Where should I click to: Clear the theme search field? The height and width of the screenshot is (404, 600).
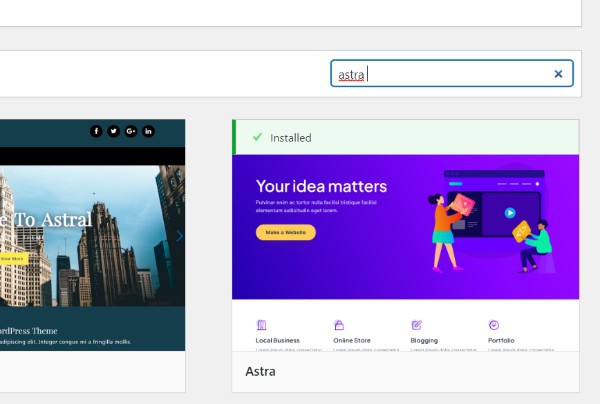(558, 74)
